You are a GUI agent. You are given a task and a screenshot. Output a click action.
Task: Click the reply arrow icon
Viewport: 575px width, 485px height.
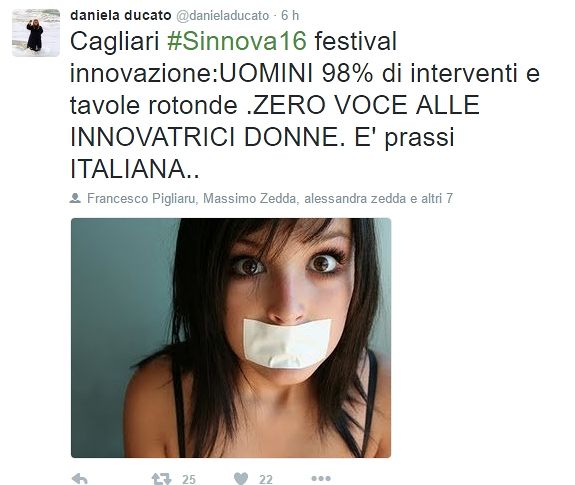click(x=80, y=478)
